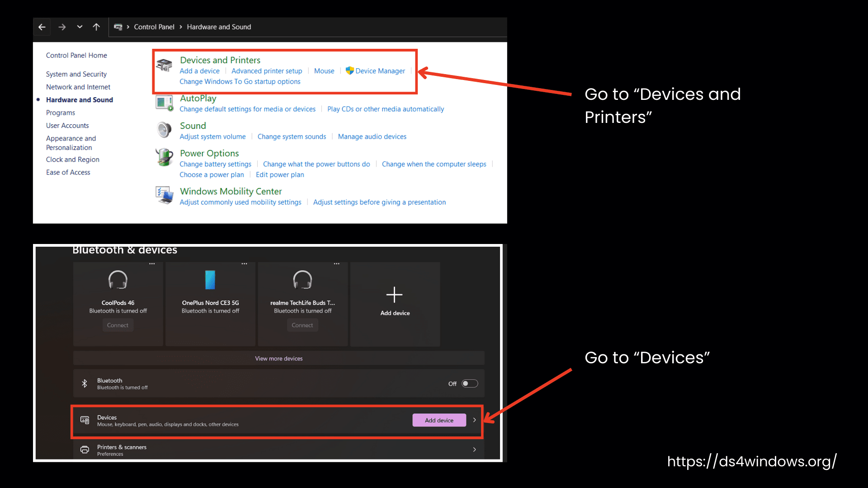
Task: Click the Bluetooth symbol icon
Action: coord(85,384)
